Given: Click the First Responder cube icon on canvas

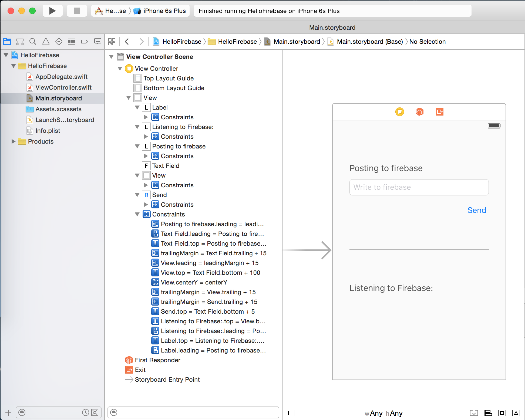Looking at the screenshot, I should tap(420, 112).
